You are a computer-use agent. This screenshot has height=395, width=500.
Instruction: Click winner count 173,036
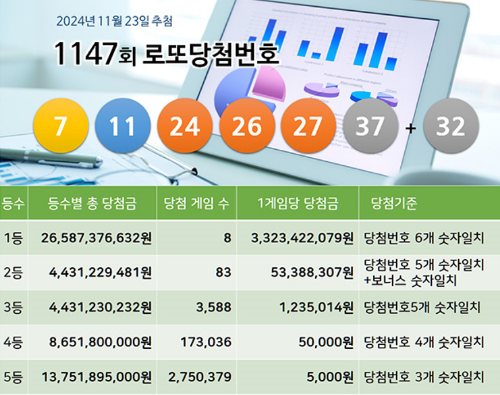(206, 342)
